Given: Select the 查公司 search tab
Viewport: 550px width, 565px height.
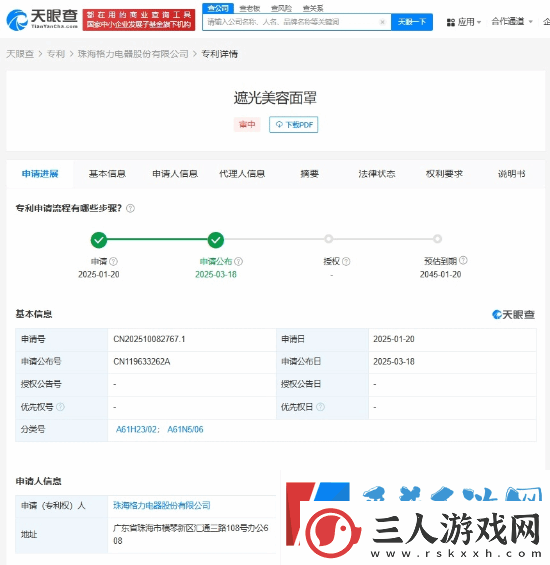Looking at the screenshot, I should point(218,8).
